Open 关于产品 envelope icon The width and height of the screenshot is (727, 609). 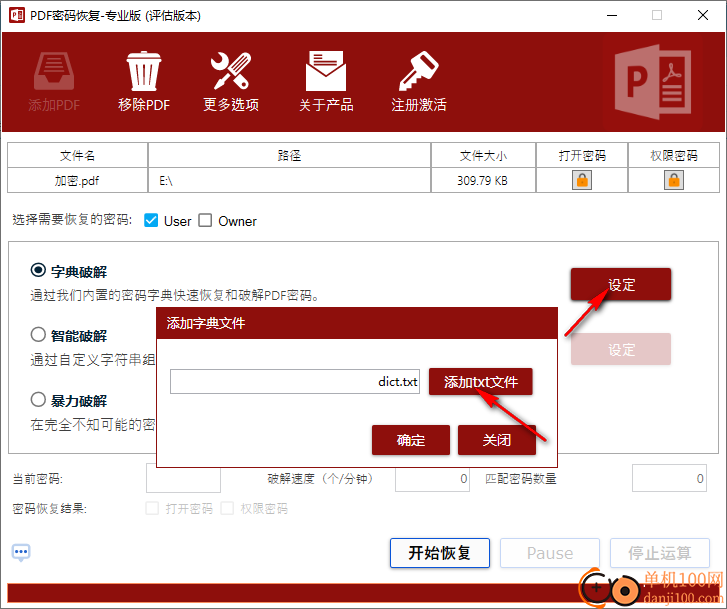326,71
